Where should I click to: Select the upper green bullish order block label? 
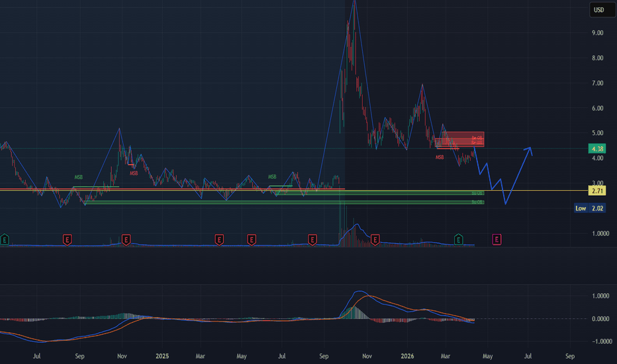[x=477, y=193]
